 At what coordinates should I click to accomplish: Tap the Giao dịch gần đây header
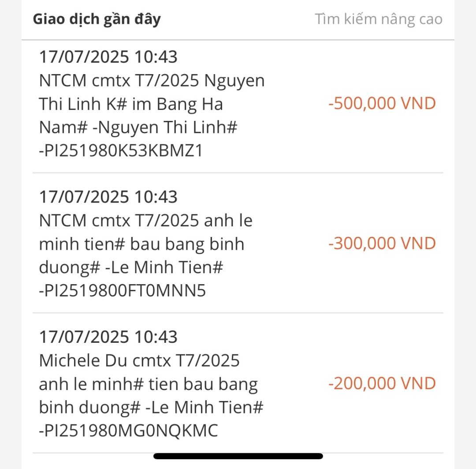tap(97, 19)
